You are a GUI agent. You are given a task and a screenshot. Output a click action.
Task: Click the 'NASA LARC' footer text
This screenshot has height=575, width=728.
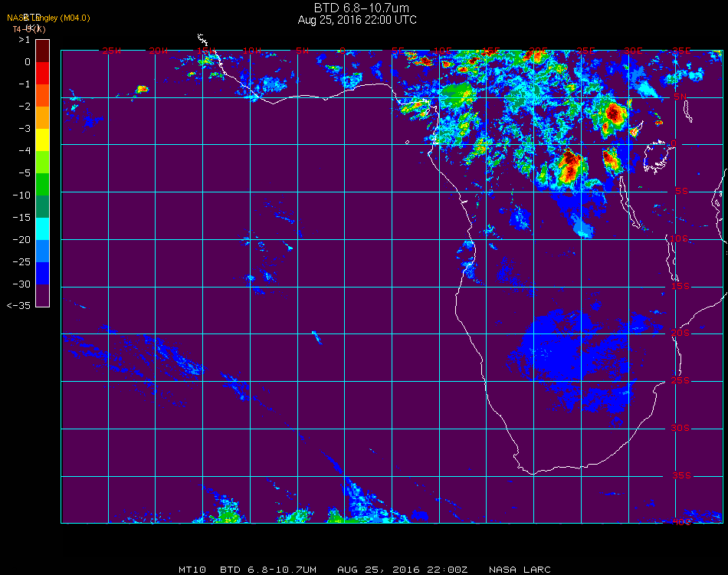(520, 570)
